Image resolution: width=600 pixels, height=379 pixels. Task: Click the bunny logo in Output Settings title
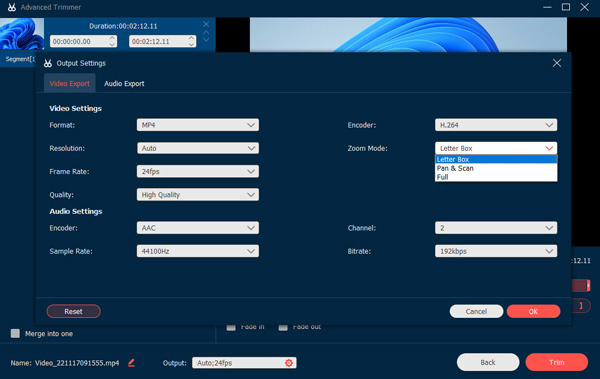point(48,63)
